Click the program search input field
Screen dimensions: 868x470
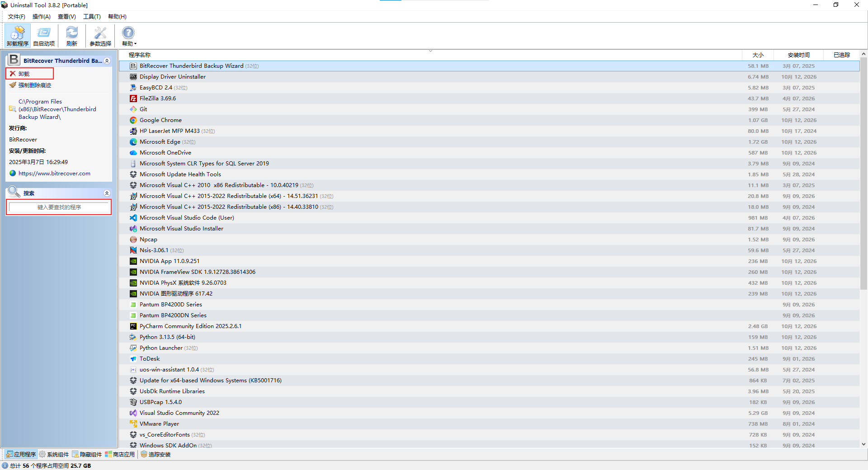(x=59, y=207)
